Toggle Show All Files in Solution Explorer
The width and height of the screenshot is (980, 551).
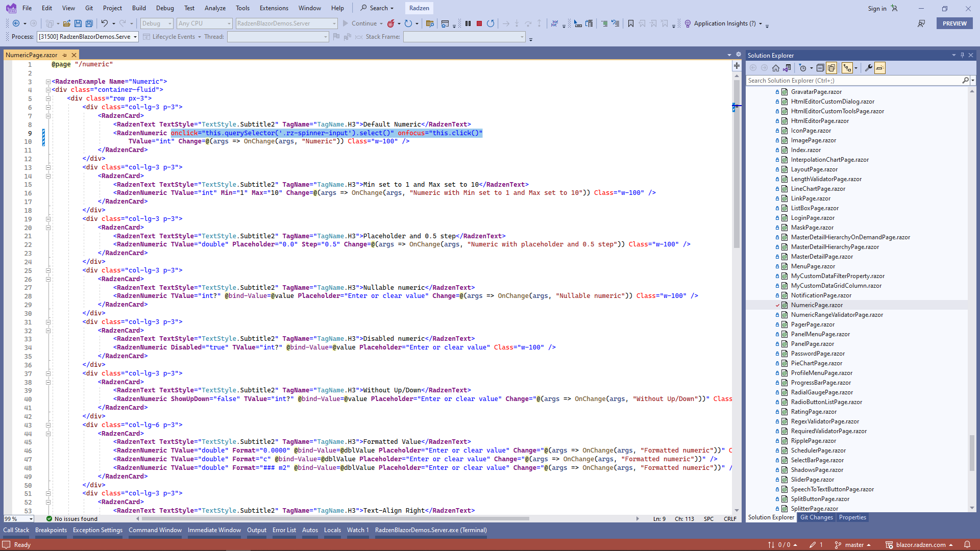[x=831, y=68]
